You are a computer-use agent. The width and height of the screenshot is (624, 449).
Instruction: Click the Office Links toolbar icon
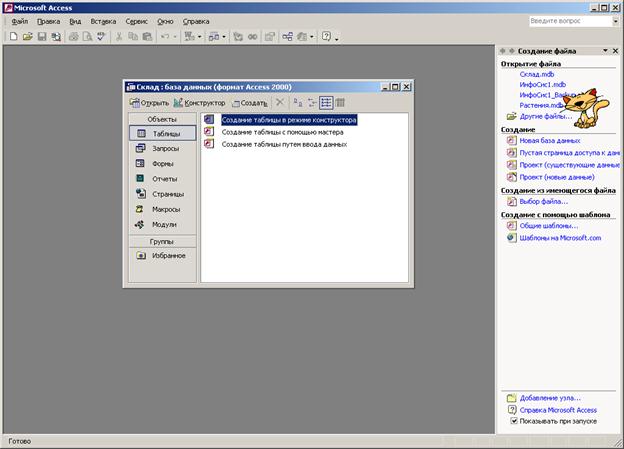point(189,37)
